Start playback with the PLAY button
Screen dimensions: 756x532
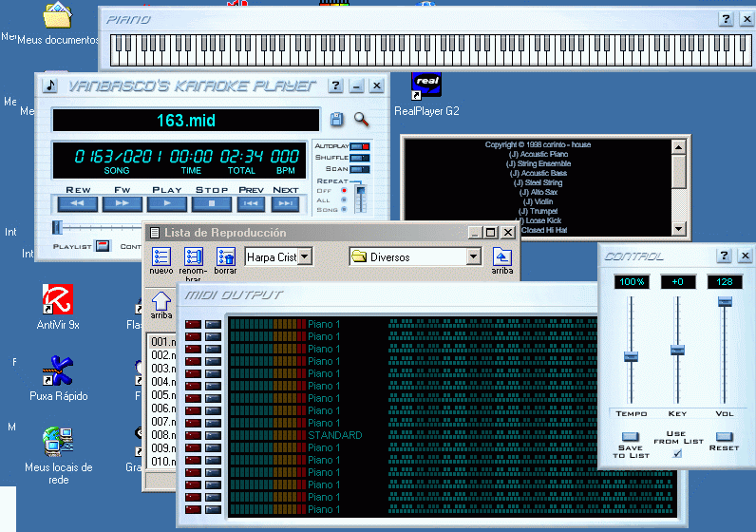pos(167,203)
